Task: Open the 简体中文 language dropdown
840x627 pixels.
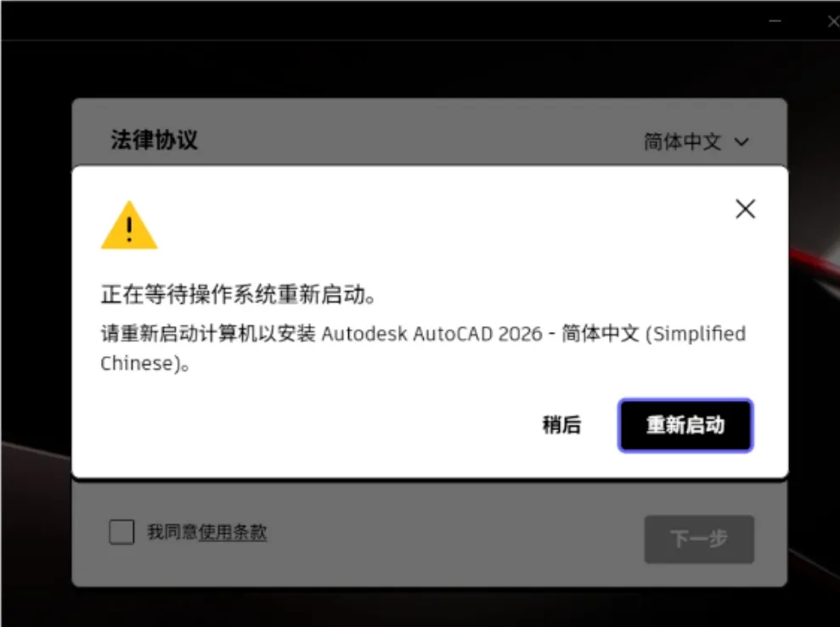Action: 696,142
